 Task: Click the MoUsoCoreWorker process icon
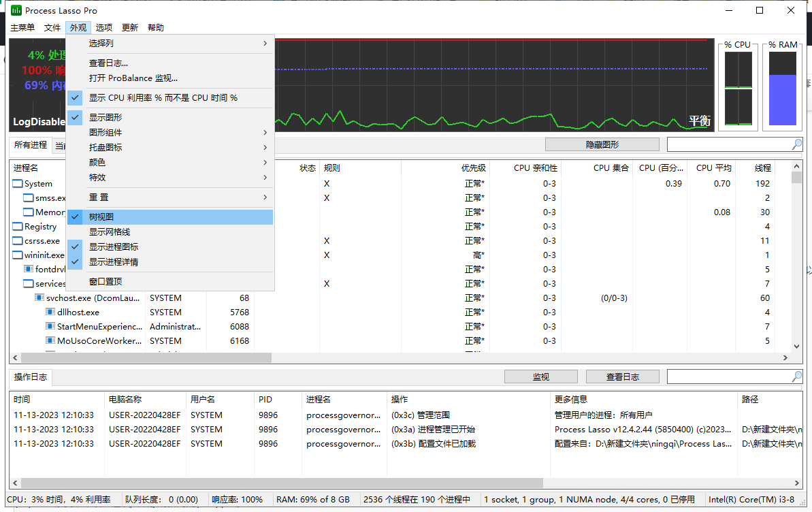[x=50, y=340]
